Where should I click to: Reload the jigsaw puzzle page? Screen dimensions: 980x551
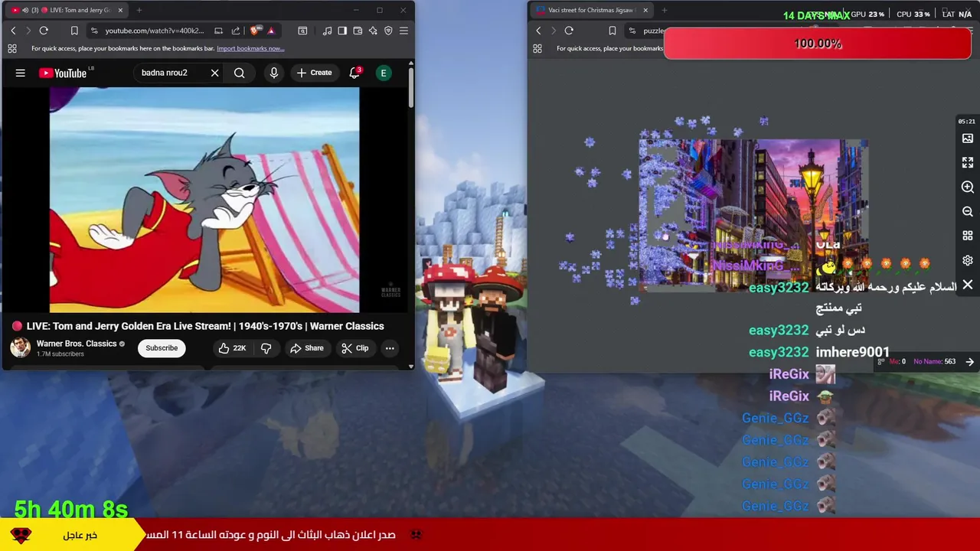(x=569, y=31)
